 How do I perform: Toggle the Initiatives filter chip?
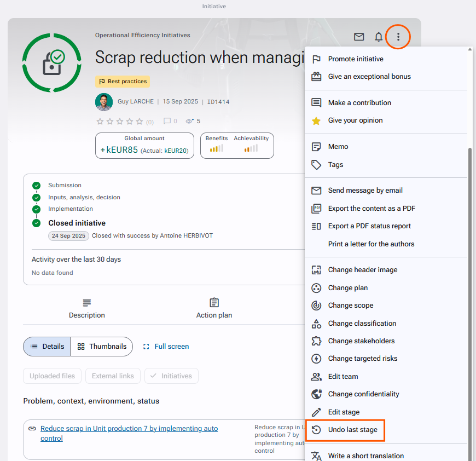[171, 376]
